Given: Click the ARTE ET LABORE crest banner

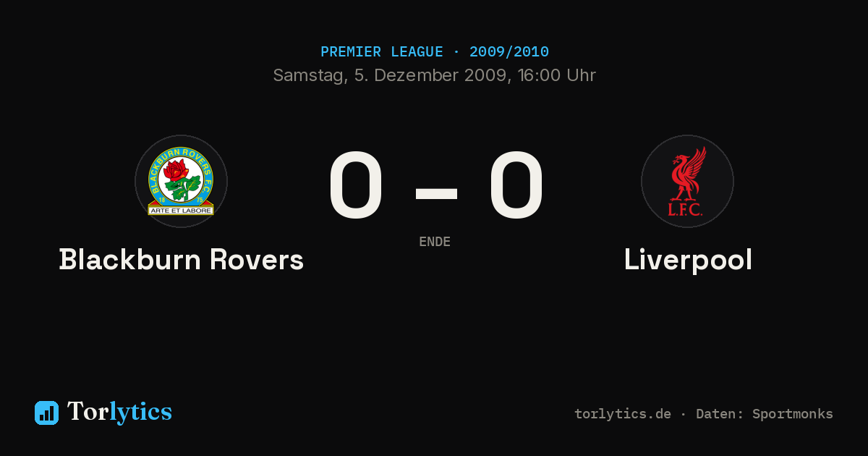Looking at the screenshot, I should 181,210.
